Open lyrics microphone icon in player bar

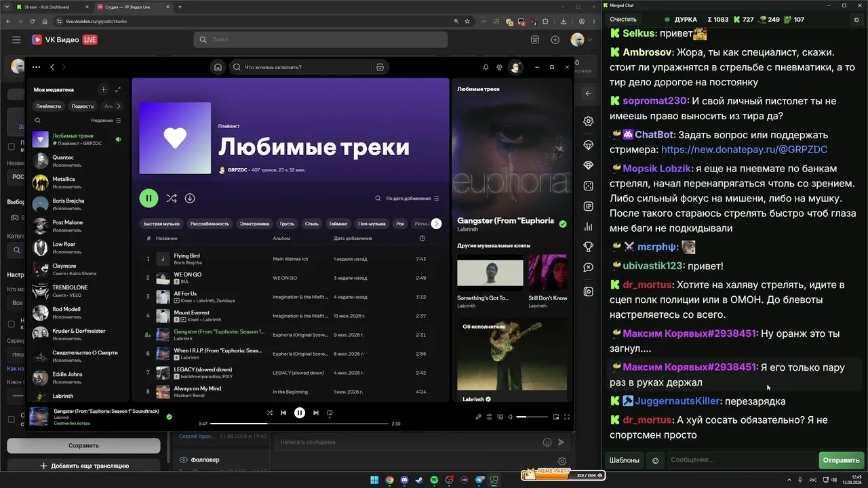(478, 417)
